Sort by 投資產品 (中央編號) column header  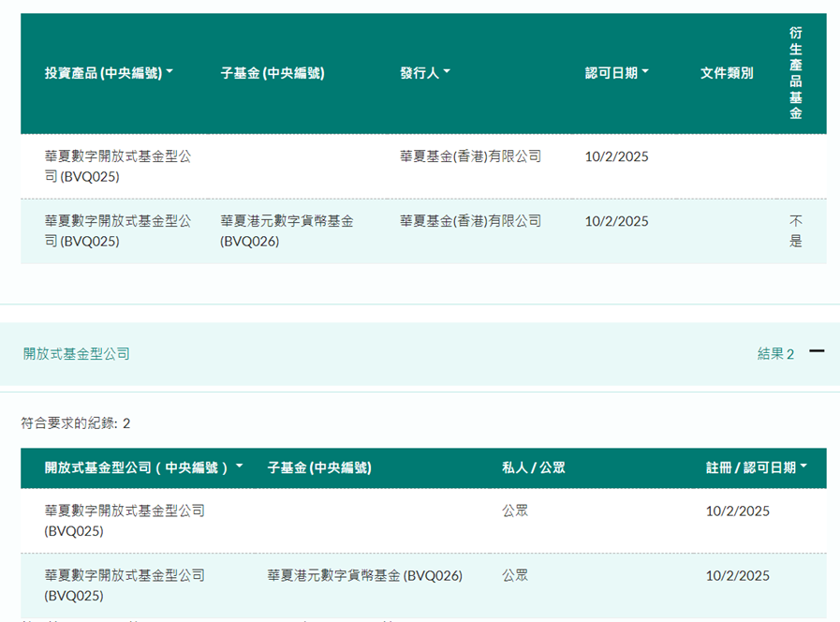coord(109,73)
